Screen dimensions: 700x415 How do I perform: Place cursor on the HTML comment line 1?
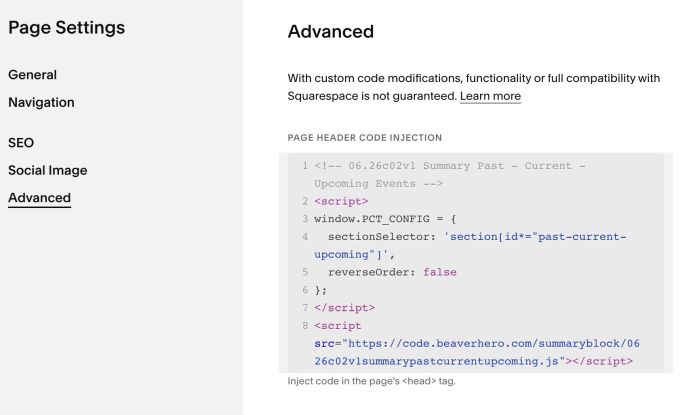(x=450, y=174)
